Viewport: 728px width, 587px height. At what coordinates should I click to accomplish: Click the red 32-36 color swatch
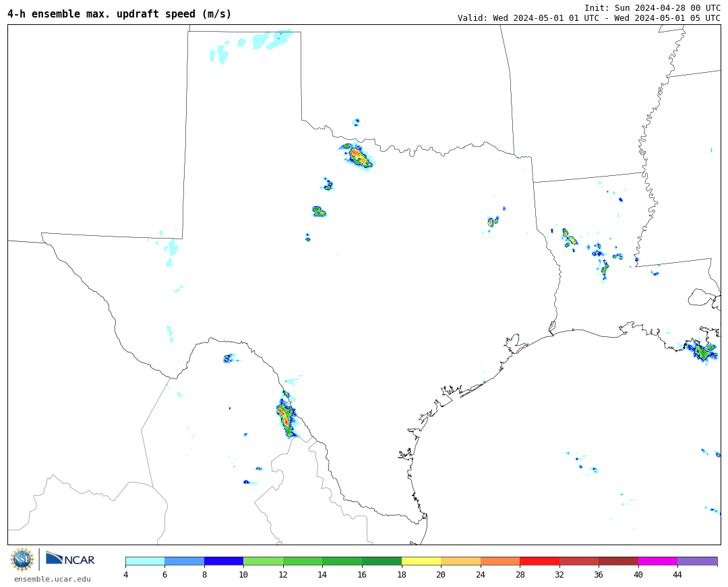coord(579,561)
